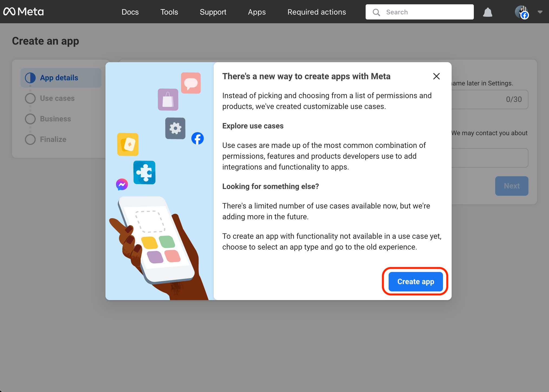
Task: Click the dialog title text
Action: coord(306,76)
